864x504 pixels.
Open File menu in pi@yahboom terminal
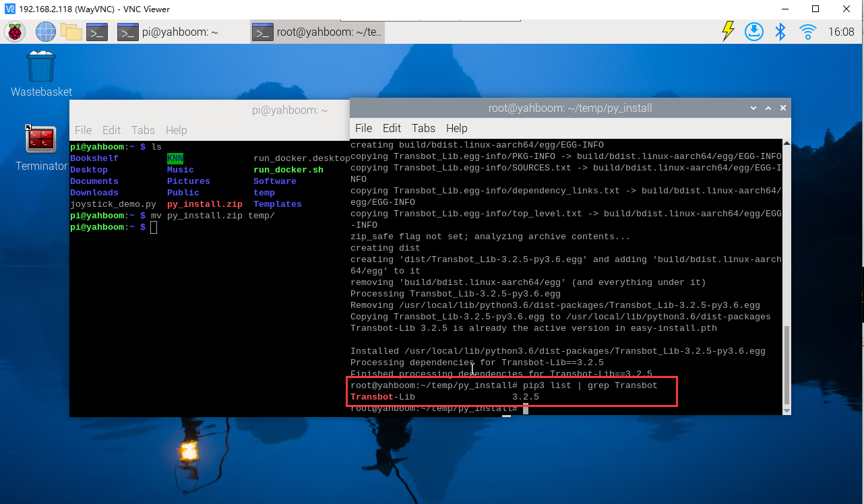pos(83,130)
